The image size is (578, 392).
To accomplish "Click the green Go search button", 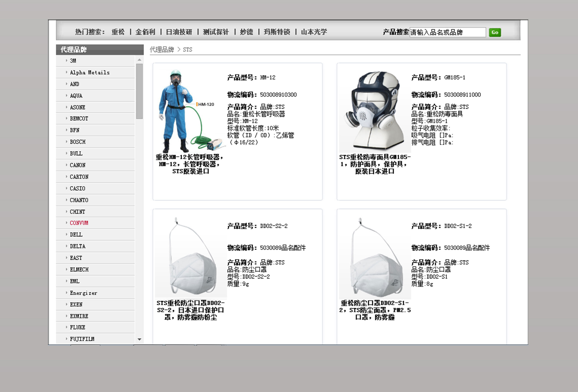I will [495, 32].
